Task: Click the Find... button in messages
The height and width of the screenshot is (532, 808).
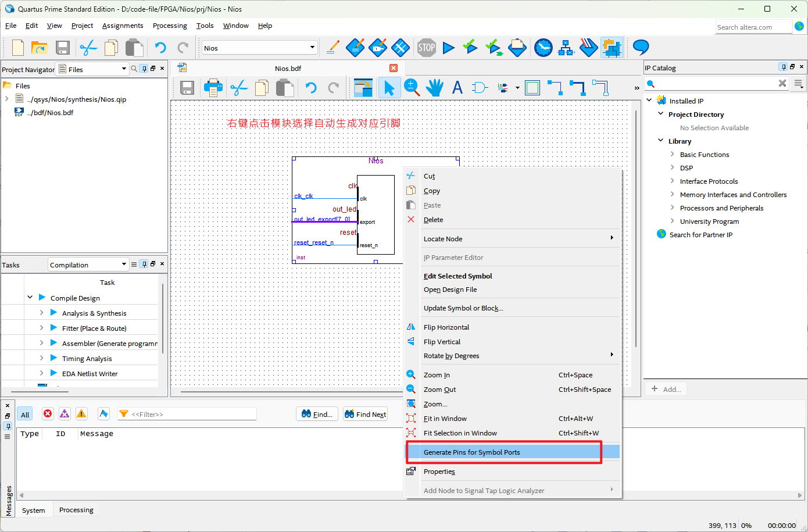Action: pos(317,414)
